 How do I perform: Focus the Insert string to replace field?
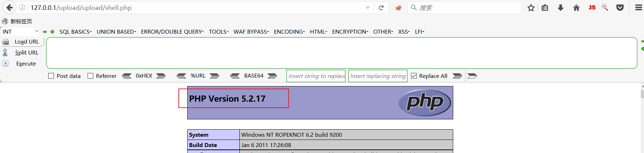[x=316, y=76]
